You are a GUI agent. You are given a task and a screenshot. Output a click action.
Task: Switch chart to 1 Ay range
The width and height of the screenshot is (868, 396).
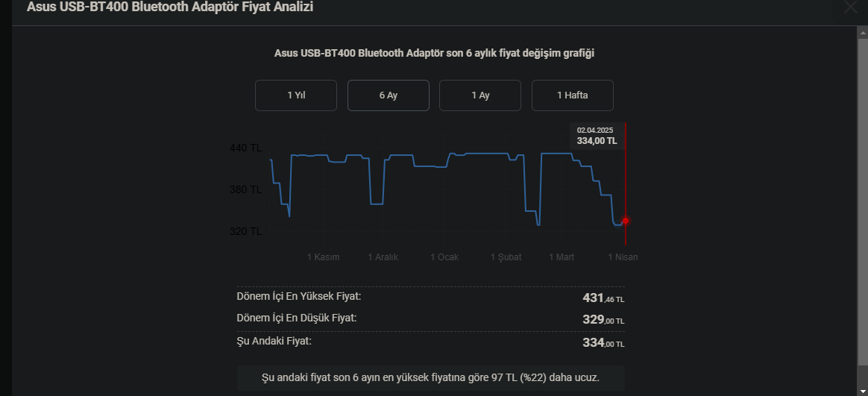pyautogui.click(x=480, y=95)
